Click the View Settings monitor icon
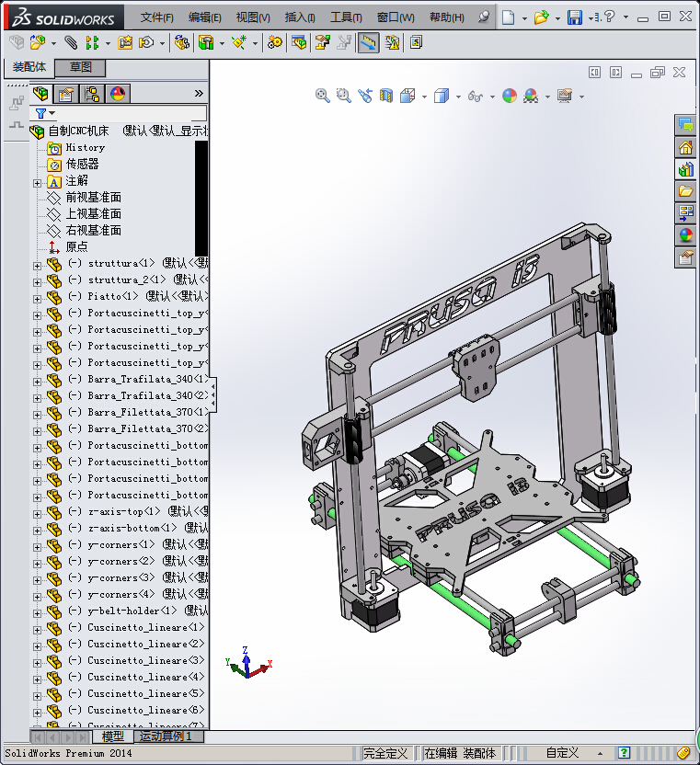The image size is (700, 765). (565, 96)
